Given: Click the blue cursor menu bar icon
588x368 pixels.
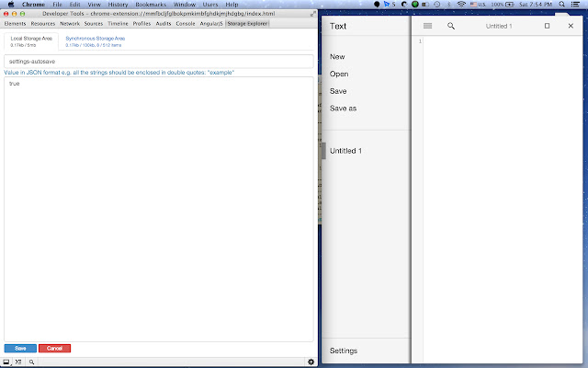Looking at the screenshot, I should [x=387, y=4].
